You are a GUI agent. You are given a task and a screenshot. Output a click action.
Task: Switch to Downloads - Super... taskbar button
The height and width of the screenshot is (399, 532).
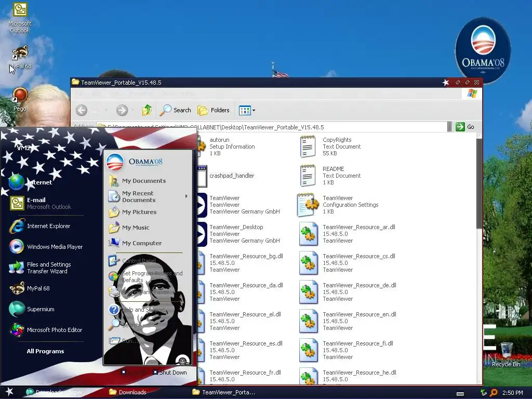pyautogui.click(x=57, y=392)
